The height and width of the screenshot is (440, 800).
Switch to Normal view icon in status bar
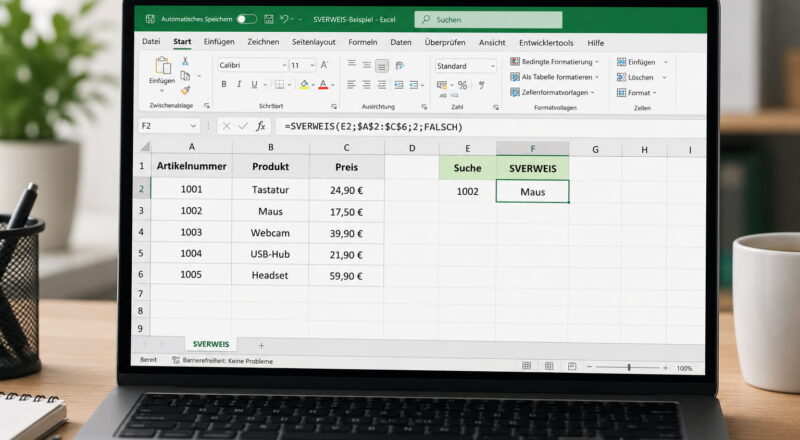(526, 365)
